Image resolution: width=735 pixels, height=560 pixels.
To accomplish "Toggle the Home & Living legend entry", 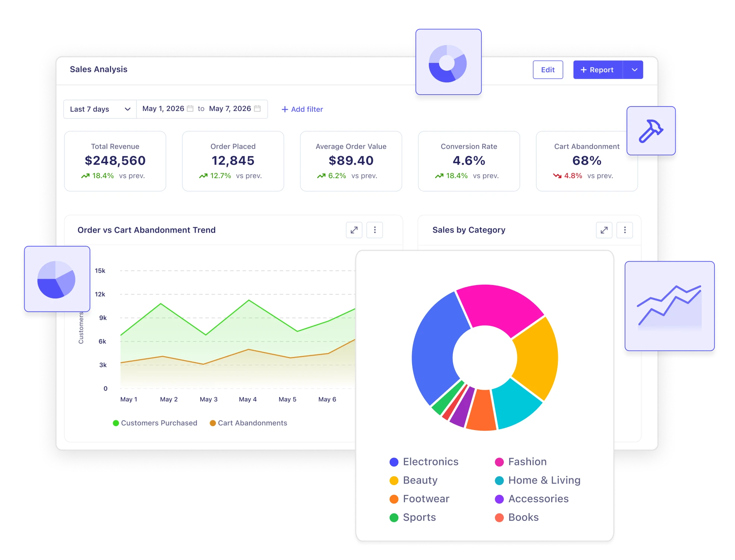I will coord(537,480).
